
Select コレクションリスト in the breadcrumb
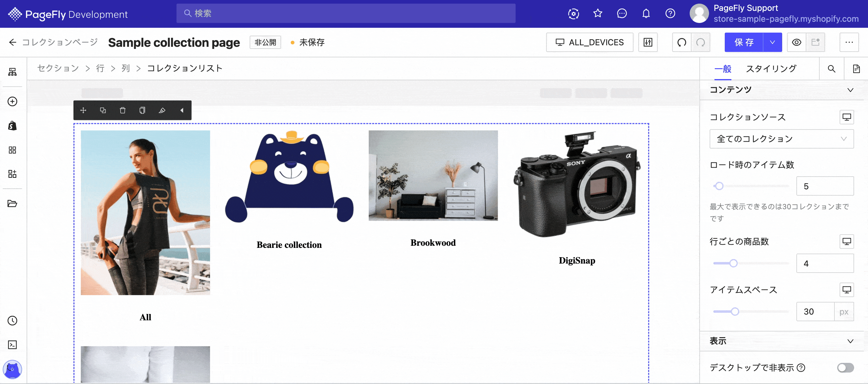coord(185,68)
